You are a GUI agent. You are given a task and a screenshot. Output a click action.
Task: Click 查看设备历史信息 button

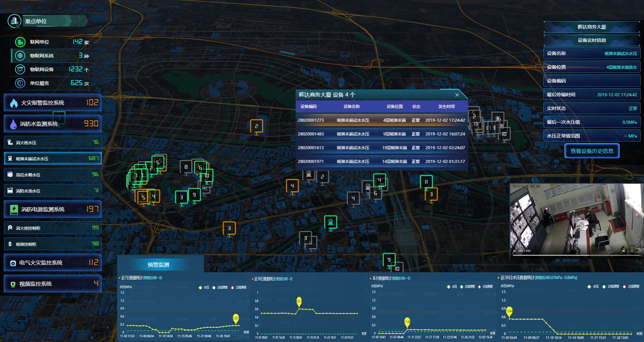(592, 151)
